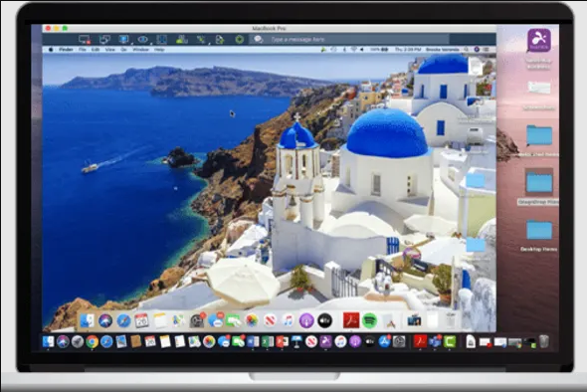Click the file transfer icon in toolbar
The height and width of the screenshot is (392, 587).
(x=220, y=39)
